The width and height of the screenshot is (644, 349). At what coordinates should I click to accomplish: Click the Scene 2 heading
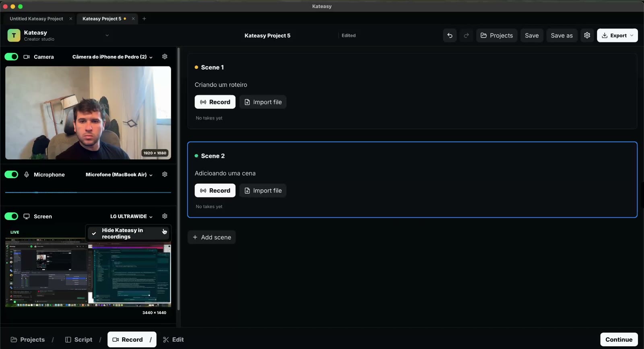213,156
